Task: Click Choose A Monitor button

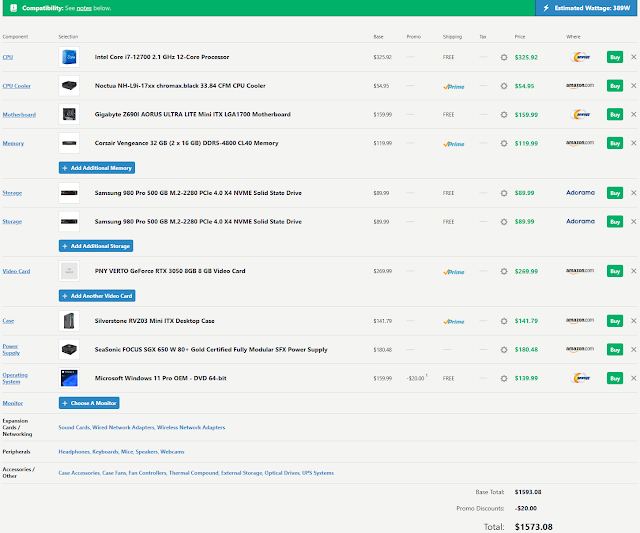Action: click(89, 403)
